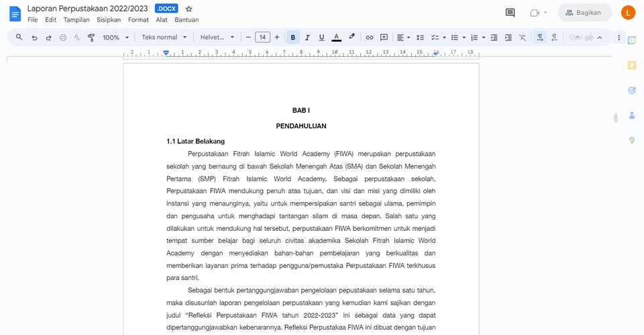The height and width of the screenshot is (335, 644).
Task: Click the 1.1 Latar Belakang subheading
Action: pos(195,142)
